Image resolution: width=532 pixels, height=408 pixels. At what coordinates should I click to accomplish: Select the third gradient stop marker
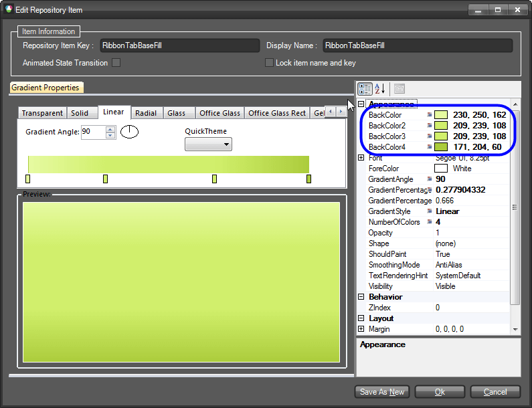click(x=214, y=179)
